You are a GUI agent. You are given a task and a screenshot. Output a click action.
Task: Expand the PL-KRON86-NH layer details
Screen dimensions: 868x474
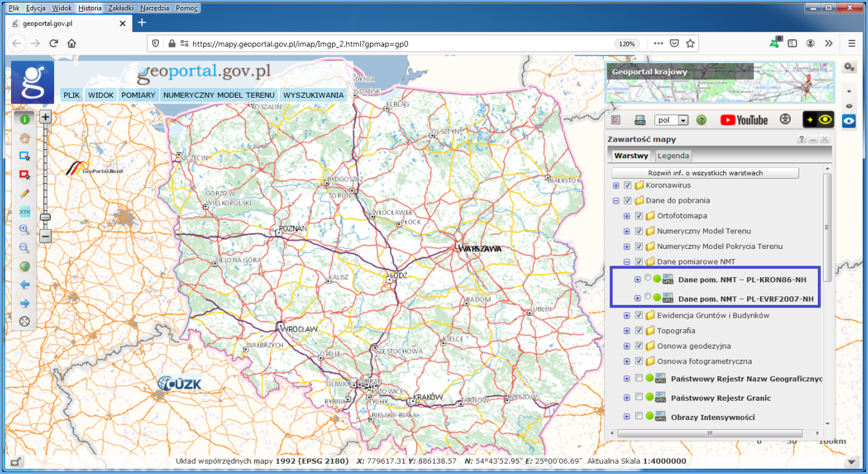point(638,279)
